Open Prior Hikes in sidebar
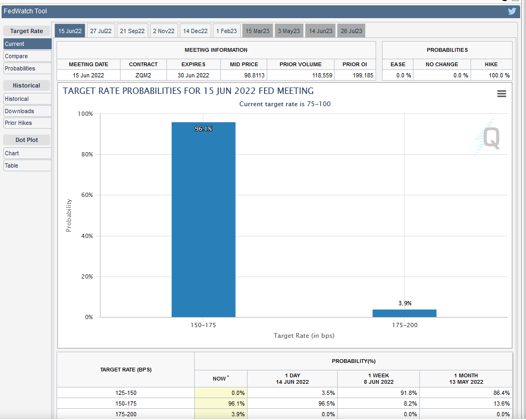The height and width of the screenshot is (420, 526). tap(28, 123)
